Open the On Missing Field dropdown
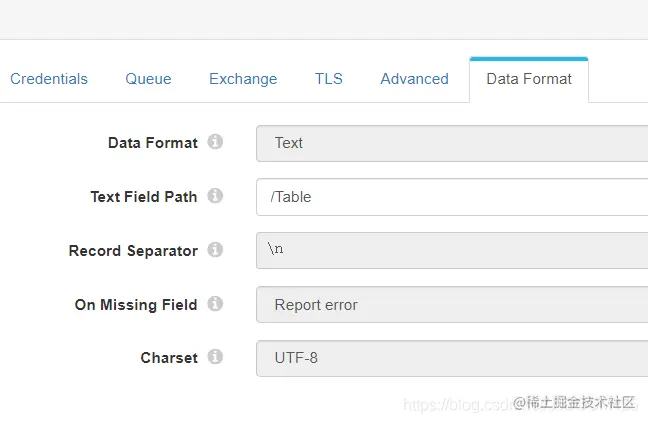The height and width of the screenshot is (423, 648). point(452,305)
